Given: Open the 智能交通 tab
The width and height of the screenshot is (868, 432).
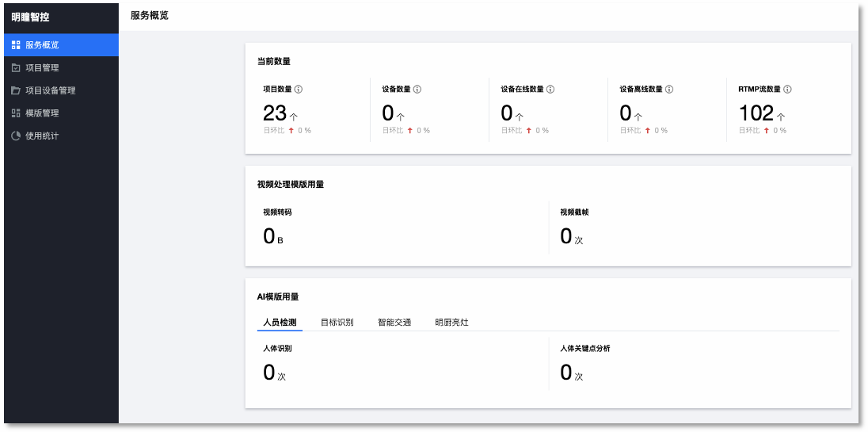Looking at the screenshot, I should click(x=394, y=323).
